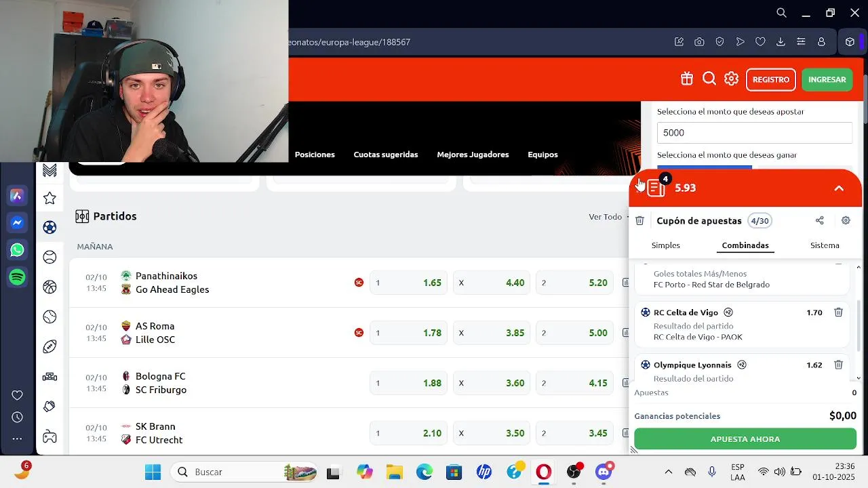Open the Opera extensions cube icon
This screenshot has width=868, height=488.
850,42
